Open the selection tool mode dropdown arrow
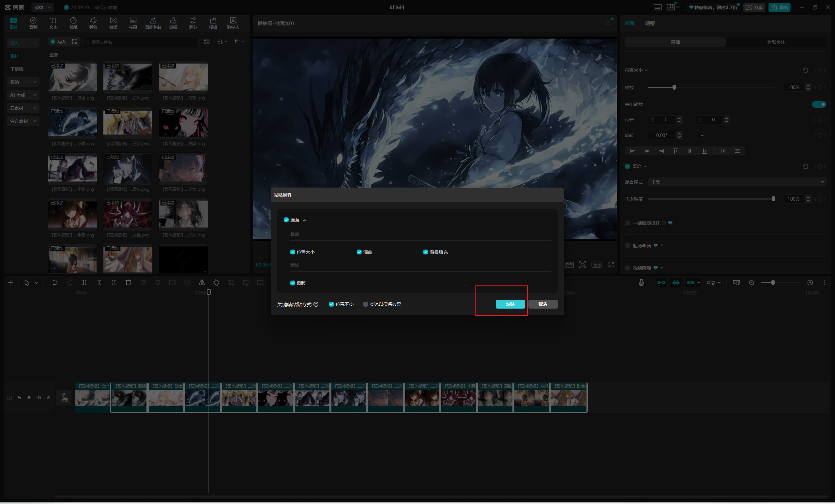 click(36, 283)
